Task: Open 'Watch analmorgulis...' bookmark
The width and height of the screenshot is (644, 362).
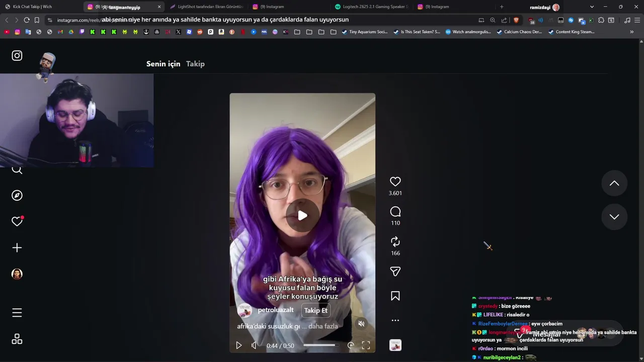Action: point(468,32)
